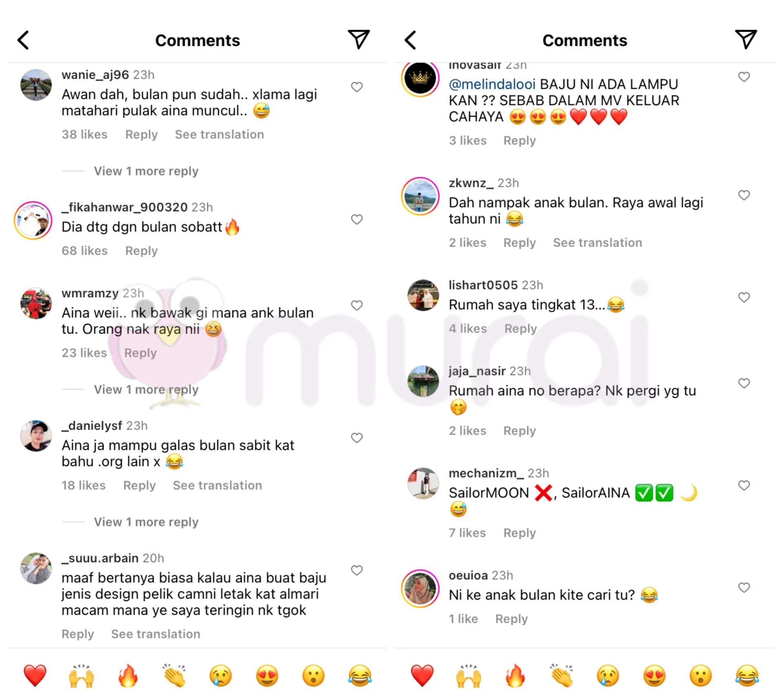Expand 'View 1 more reply' under wanie_aj96
This screenshot has height=700, width=782.
point(146,171)
